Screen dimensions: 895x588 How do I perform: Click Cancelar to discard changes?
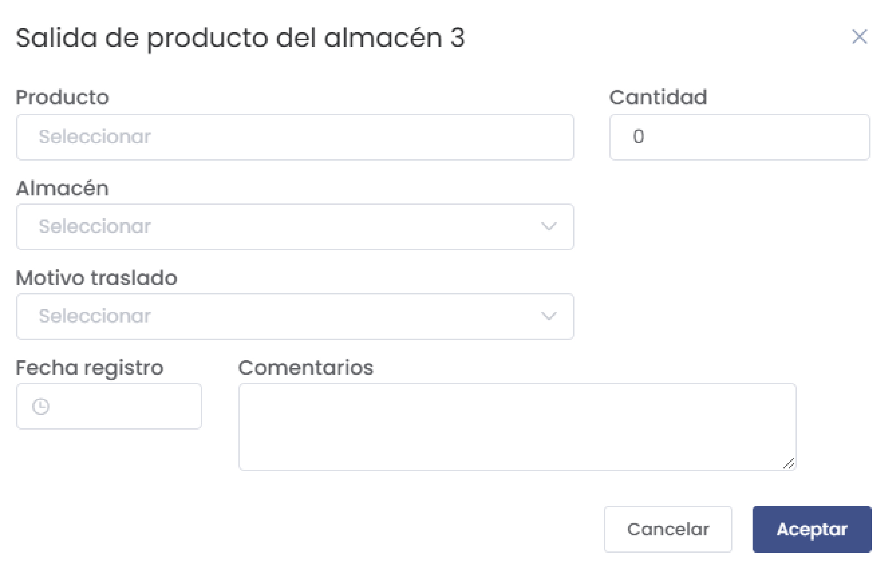[668, 529]
